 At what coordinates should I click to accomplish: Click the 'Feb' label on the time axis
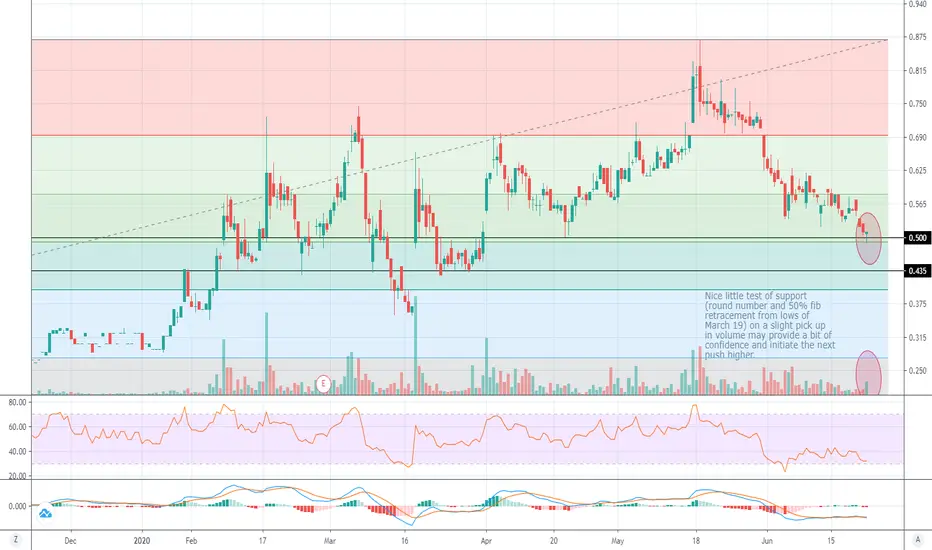coord(191,541)
